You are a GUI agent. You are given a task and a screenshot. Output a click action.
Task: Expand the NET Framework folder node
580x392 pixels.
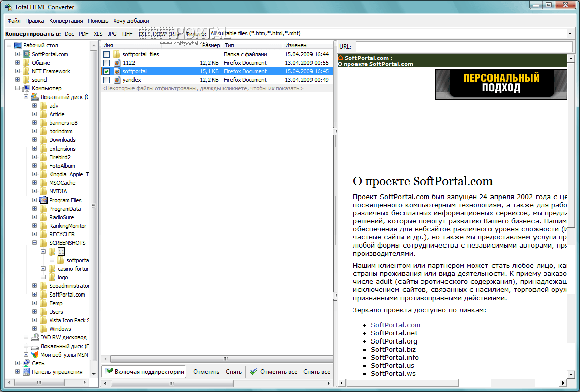(x=17, y=71)
